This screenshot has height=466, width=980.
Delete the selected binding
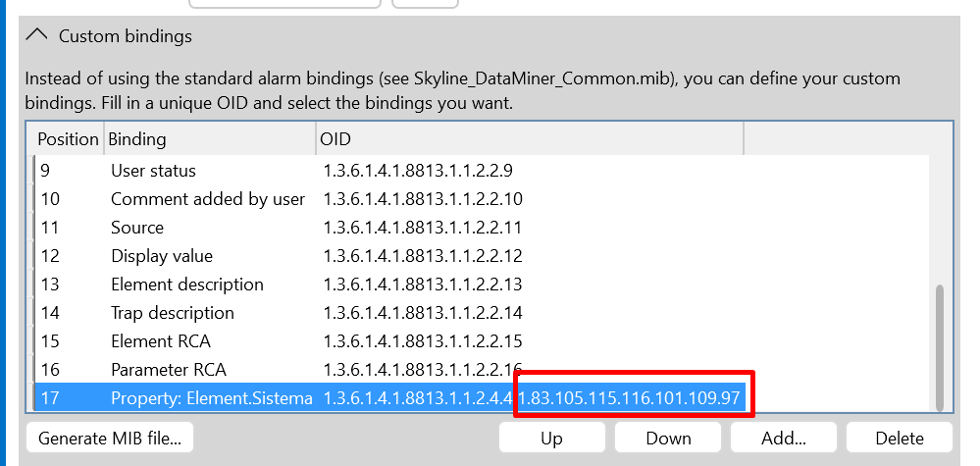coord(900,438)
